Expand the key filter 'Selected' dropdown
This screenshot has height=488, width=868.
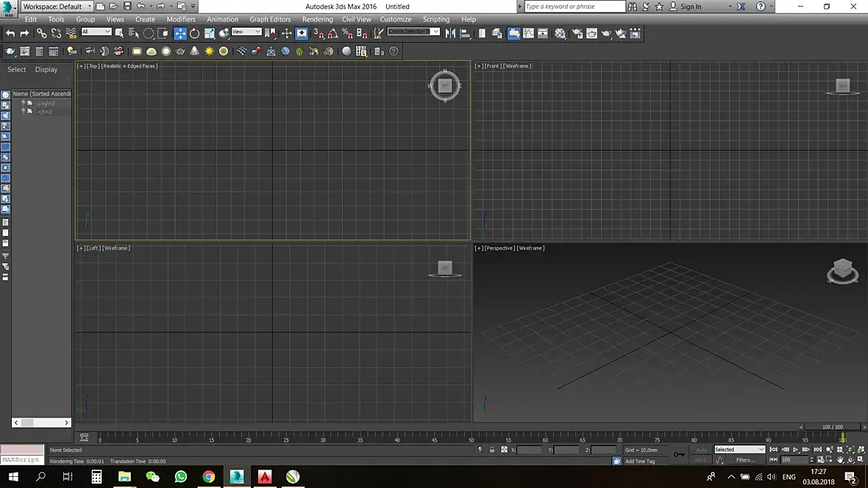point(739,450)
